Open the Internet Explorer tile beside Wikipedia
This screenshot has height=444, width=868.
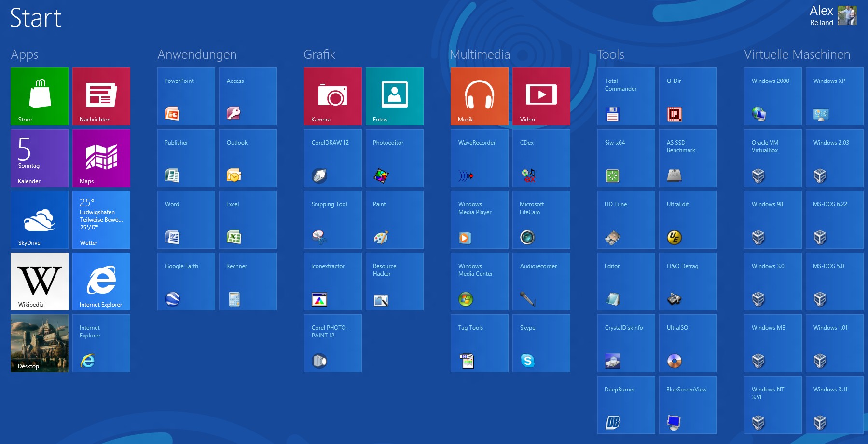101,282
